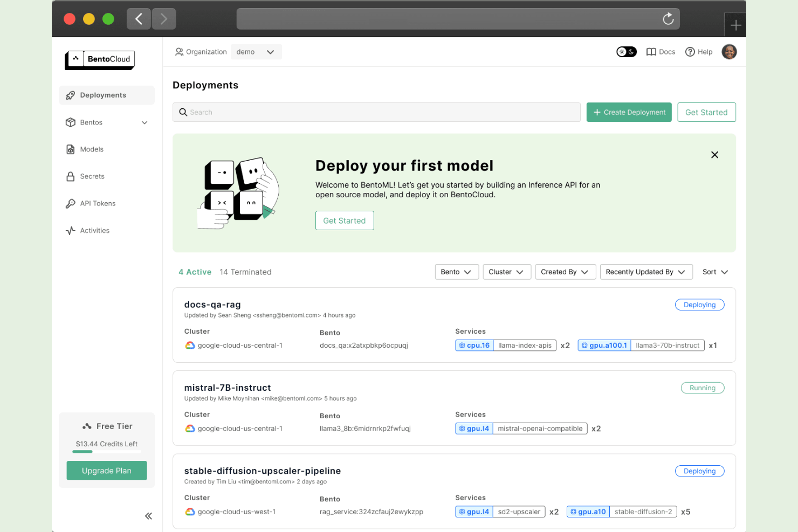Switch to the 4 Active tab

[x=195, y=272]
